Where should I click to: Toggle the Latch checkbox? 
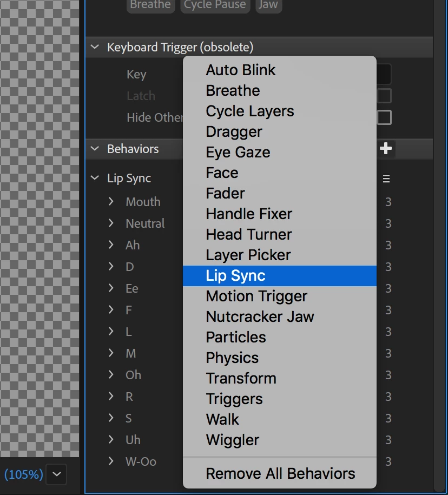click(384, 96)
